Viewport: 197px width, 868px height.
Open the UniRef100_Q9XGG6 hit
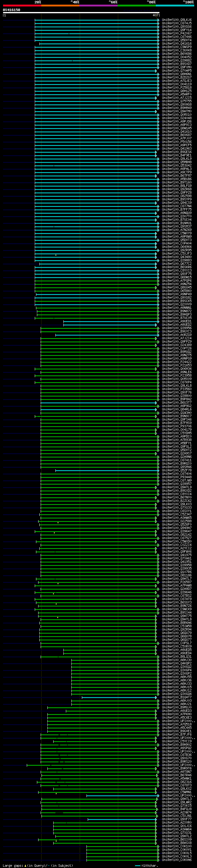176,26
